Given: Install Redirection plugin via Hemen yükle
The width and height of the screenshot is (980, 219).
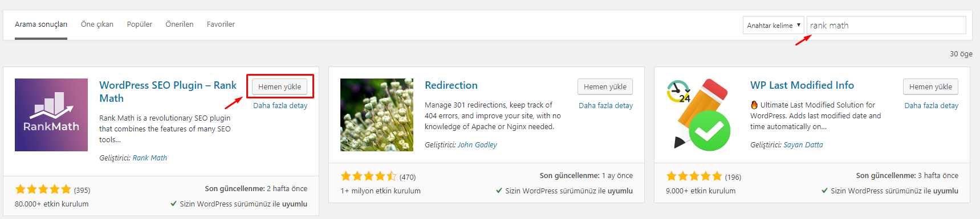Looking at the screenshot, I should [605, 86].
